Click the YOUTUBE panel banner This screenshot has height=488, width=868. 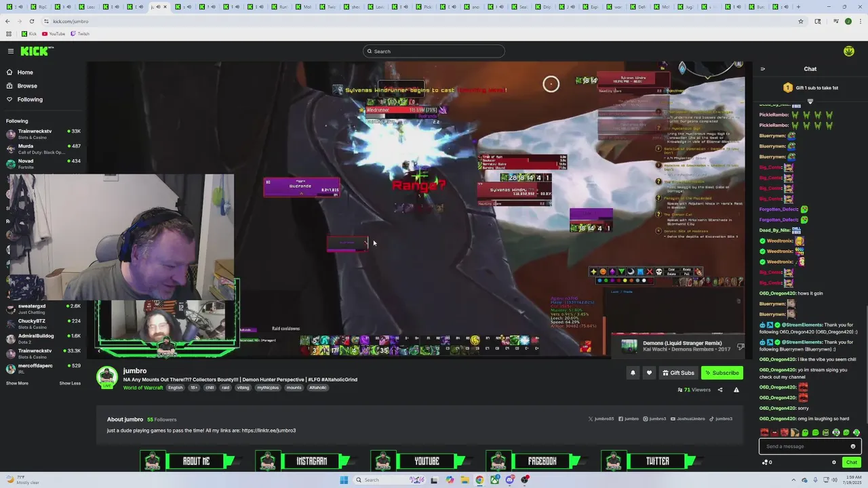(x=420, y=461)
